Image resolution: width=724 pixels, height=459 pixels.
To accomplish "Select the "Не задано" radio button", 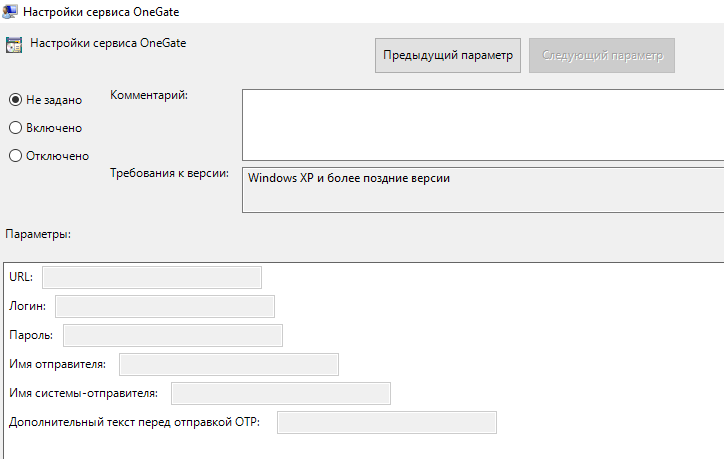I will pyautogui.click(x=15, y=99).
